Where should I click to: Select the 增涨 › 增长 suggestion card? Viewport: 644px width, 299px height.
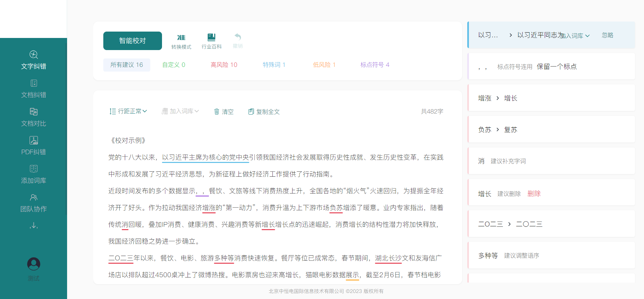[551, 98]
